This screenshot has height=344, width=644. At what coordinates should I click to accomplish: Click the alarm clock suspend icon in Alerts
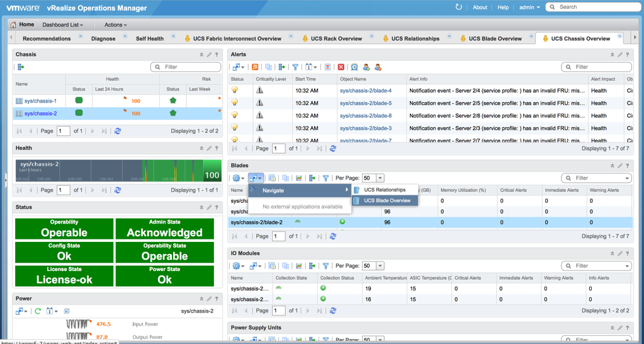(354, 67)
